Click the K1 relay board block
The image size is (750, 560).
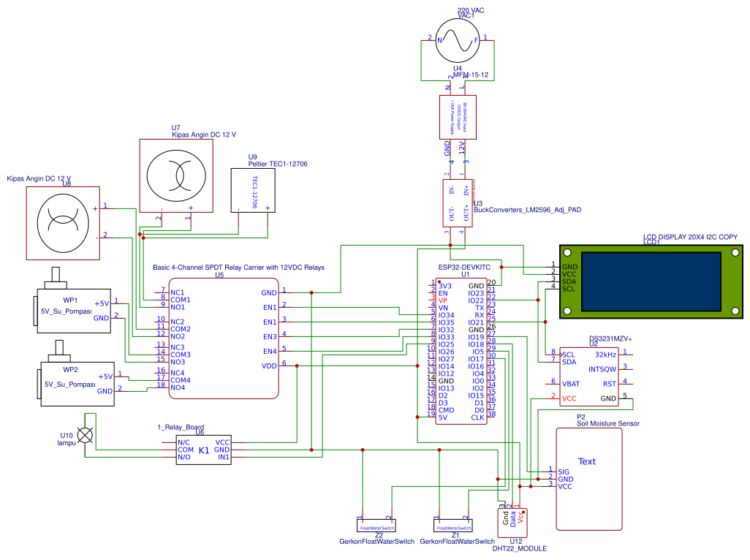[204, 450]
